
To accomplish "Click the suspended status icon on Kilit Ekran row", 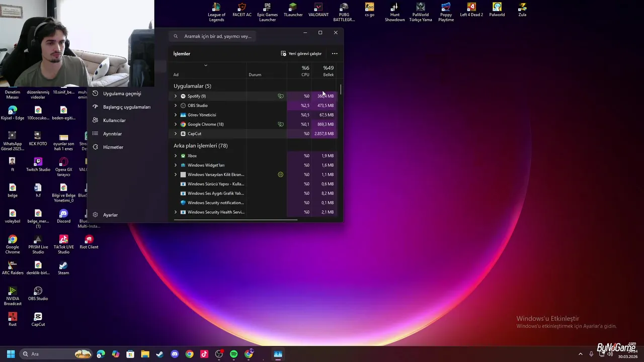I will tap(281, 174).
